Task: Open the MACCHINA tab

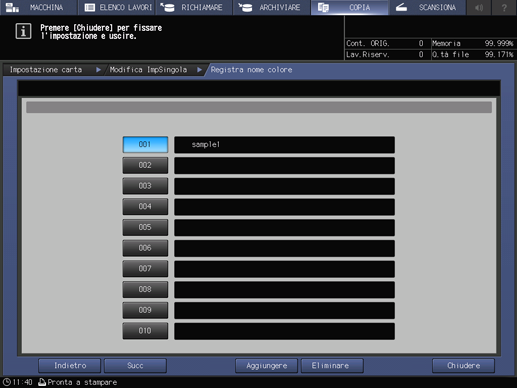Action: click(x=39, y=7)
